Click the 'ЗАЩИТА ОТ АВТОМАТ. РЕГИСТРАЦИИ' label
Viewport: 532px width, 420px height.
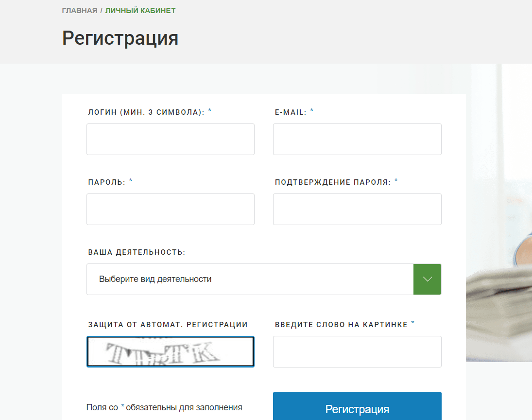tap(168, 325)
